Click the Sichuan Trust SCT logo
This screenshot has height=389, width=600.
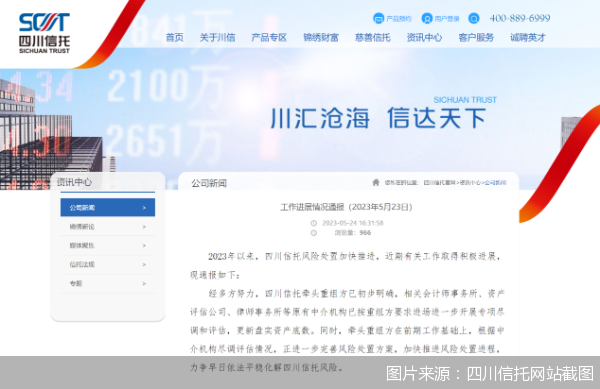click(x=44, y=33)
